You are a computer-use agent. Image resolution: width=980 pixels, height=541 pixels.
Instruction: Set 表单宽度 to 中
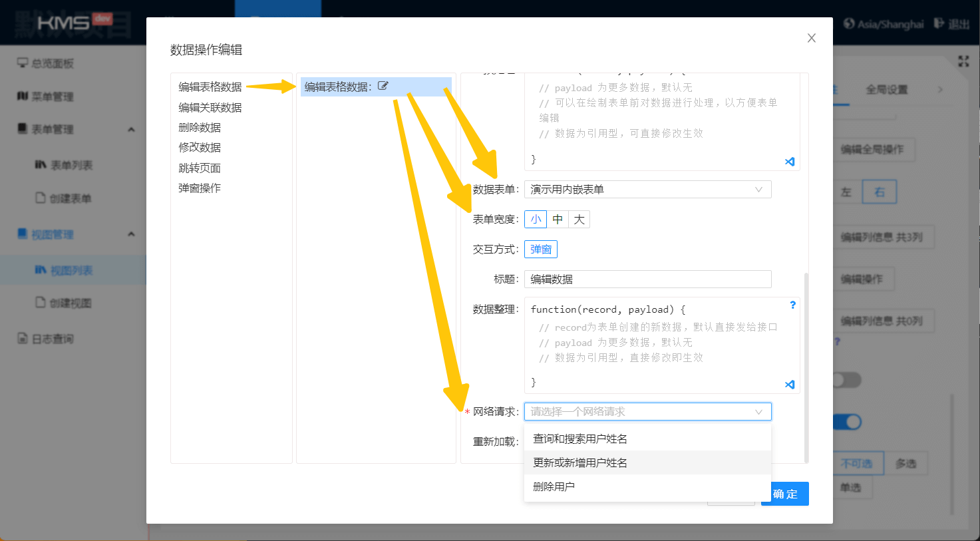(558, 220)
